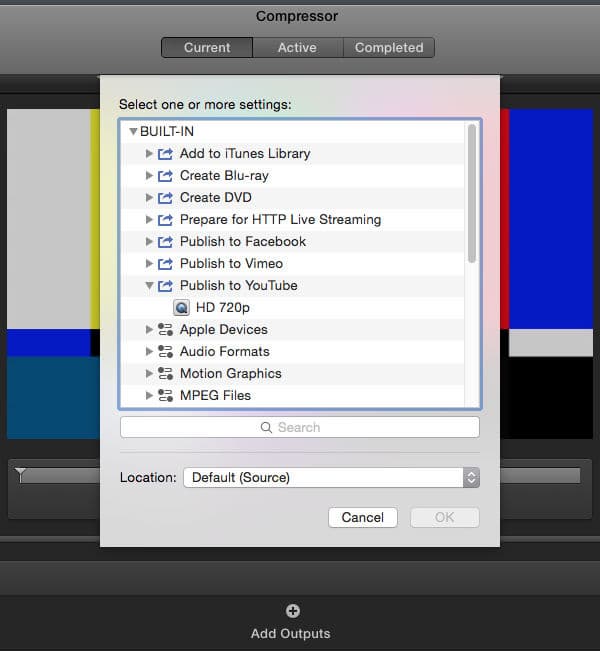This screenshot has height=651, width=600.
Task: Click the magnifier icon in Search field
Action: (x=266, y=427)
